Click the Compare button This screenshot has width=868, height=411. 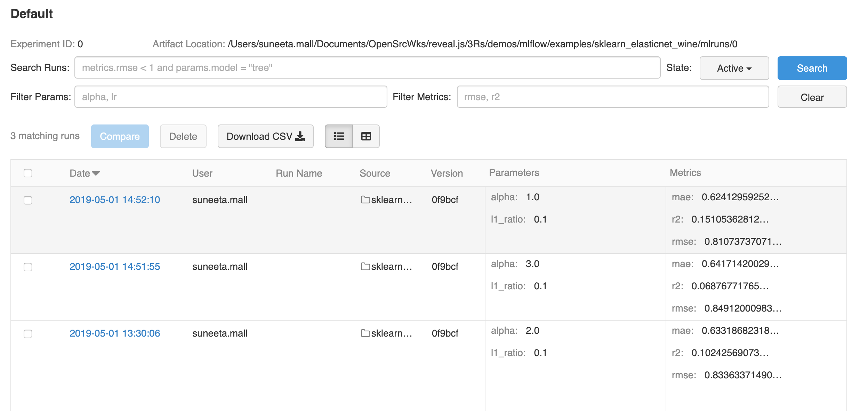[120, 136]
